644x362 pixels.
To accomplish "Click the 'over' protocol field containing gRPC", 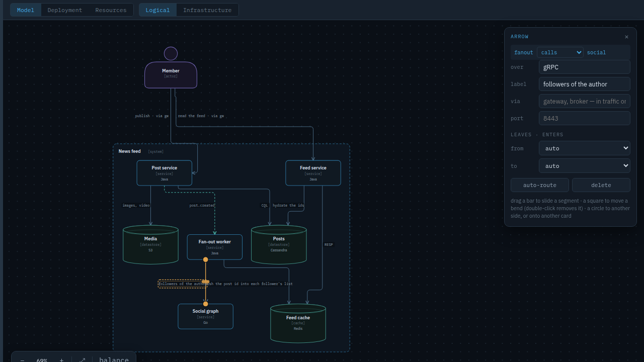I will coord(585,67).
